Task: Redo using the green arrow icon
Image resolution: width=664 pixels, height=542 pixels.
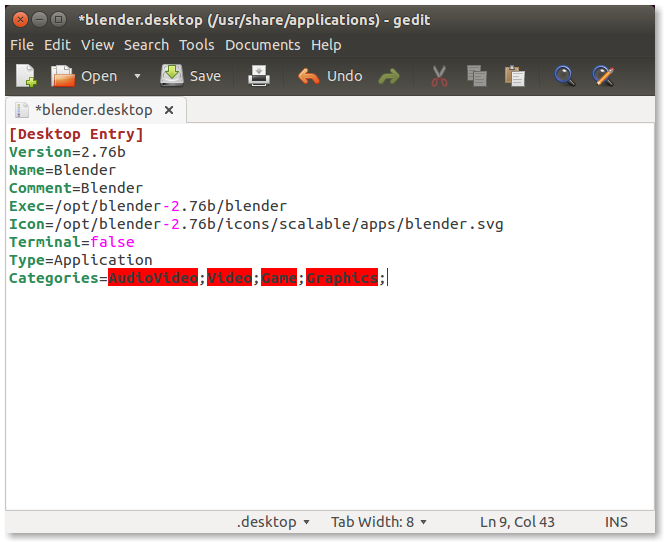Action: point(389,77)
